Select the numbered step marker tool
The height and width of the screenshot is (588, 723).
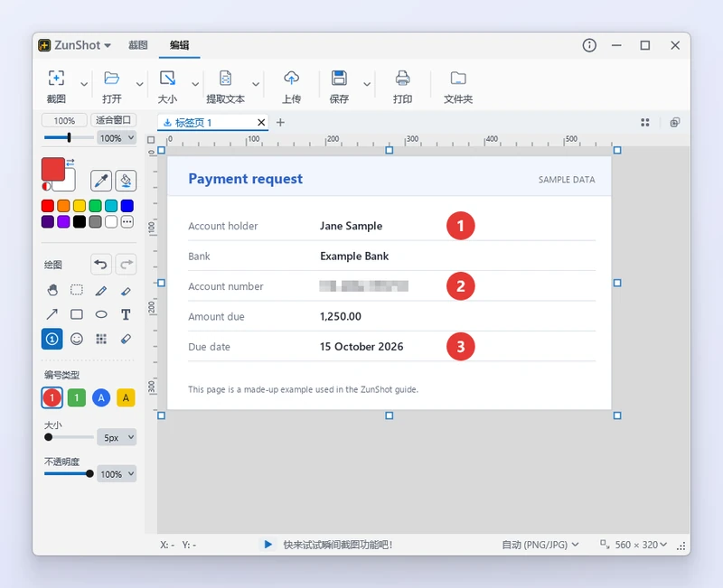(x=52, y=339)
